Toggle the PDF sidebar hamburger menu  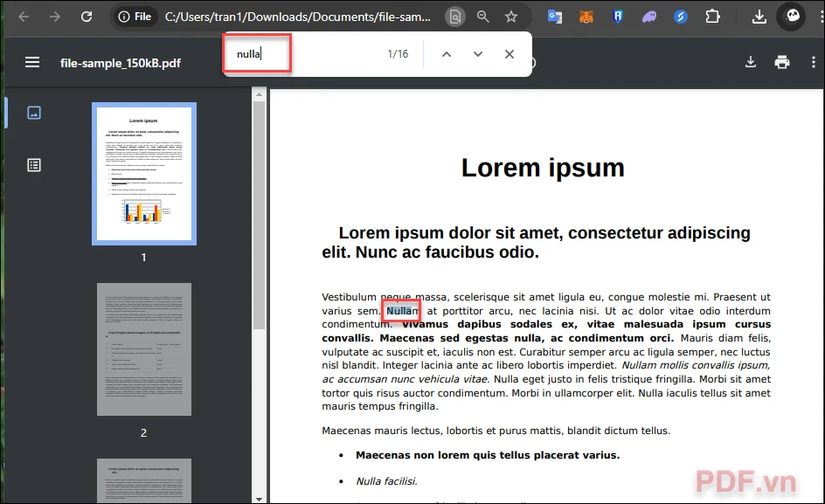click(x=32, y=63)
